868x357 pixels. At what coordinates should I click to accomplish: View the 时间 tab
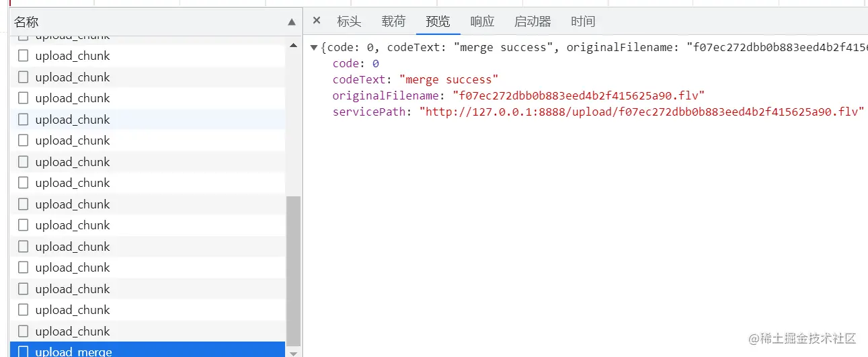point(583,22)
